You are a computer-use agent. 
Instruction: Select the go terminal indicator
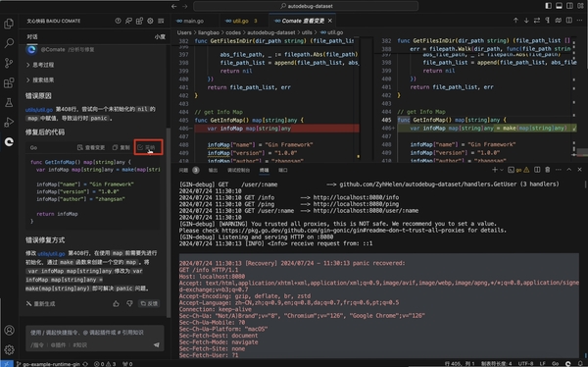point(518,170)
